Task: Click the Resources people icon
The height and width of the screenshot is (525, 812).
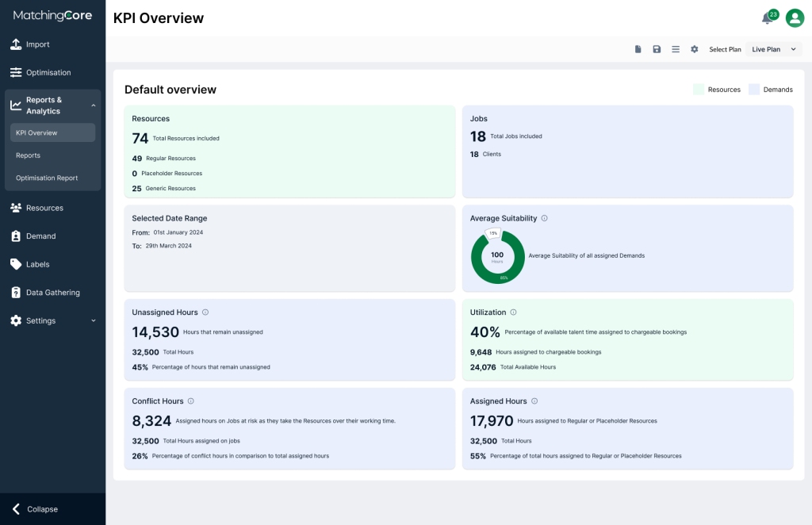Action: coord(16,208)
